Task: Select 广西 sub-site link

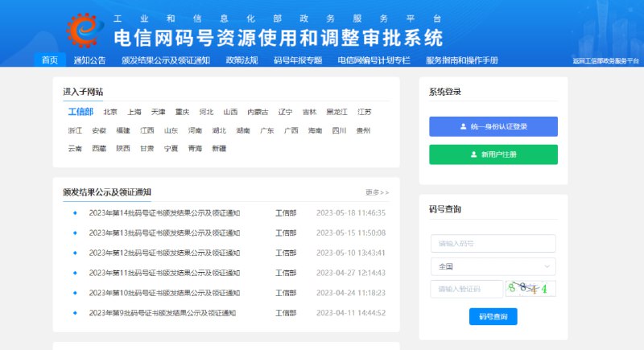Action: pyautogui.click(x=291, y=130)
